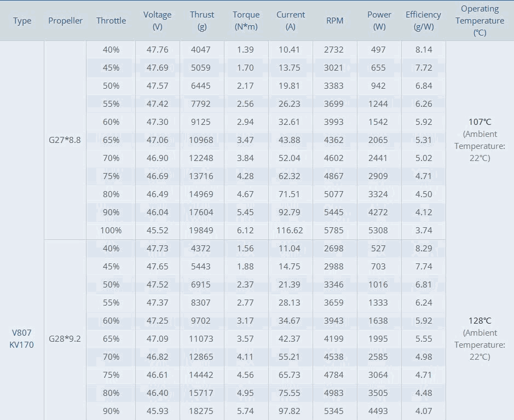Select the 128℃ operating temperature cell
This screenshot has height=420, width=514.
(x=480, y=321)
